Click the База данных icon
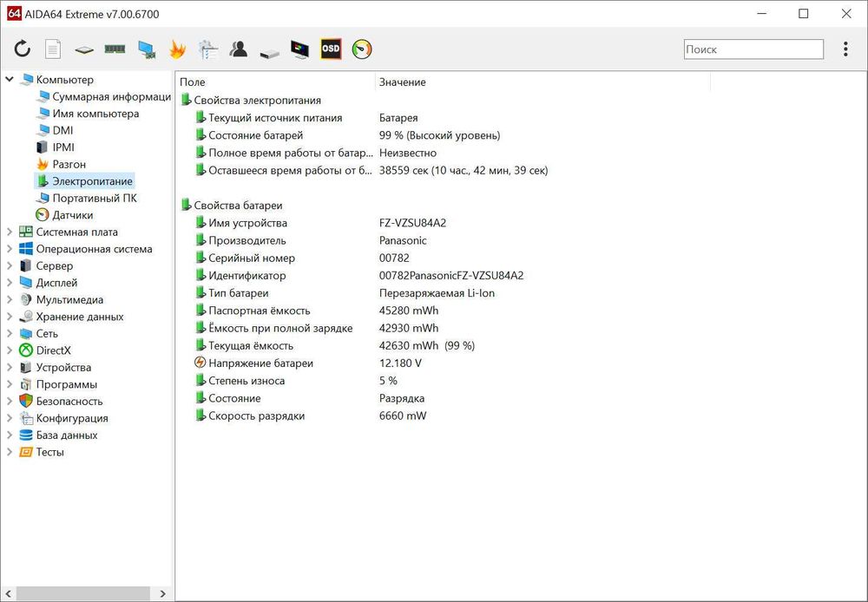This screenshot has width=868, height=602. [x=26, y=435]
